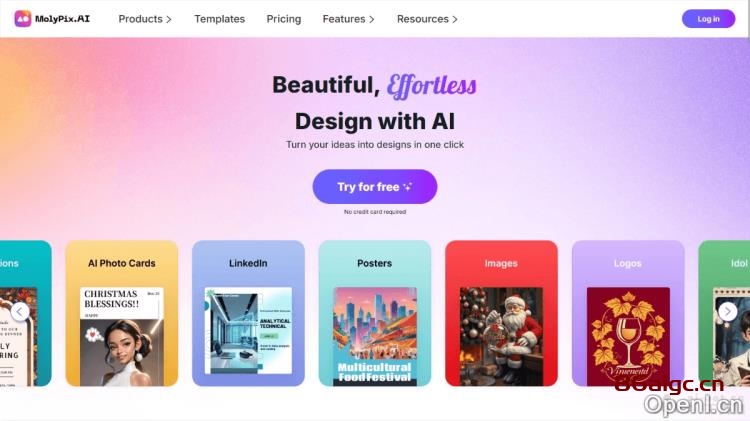
Task: Open the Idol card at right edge
Action: coord(724,313)
